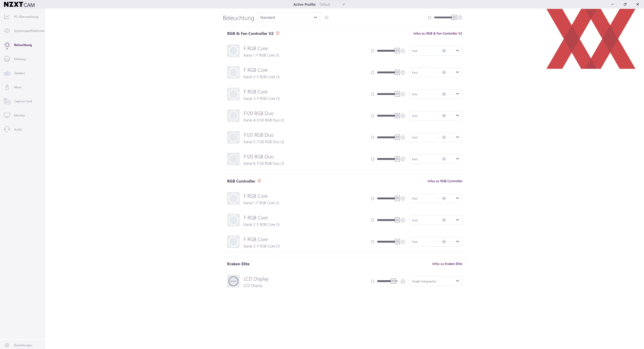Click Kanal 6 F120 RGB Duo fan icon

233,159
